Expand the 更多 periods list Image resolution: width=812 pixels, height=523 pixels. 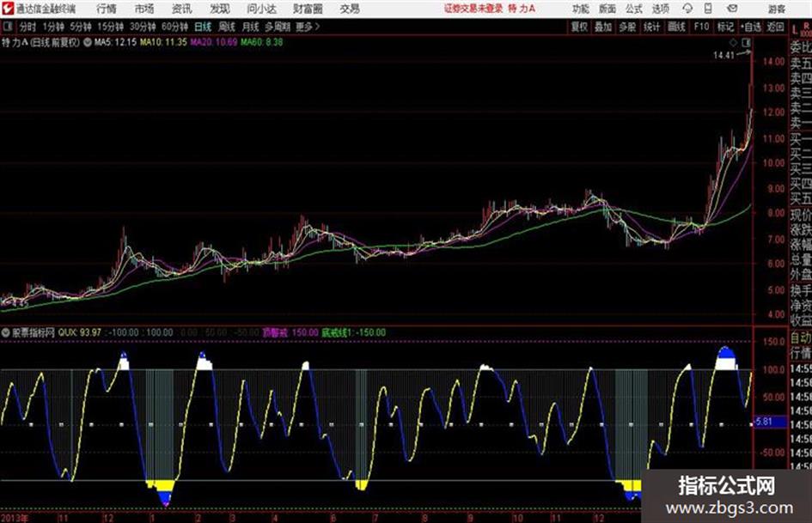coord(308,27)
